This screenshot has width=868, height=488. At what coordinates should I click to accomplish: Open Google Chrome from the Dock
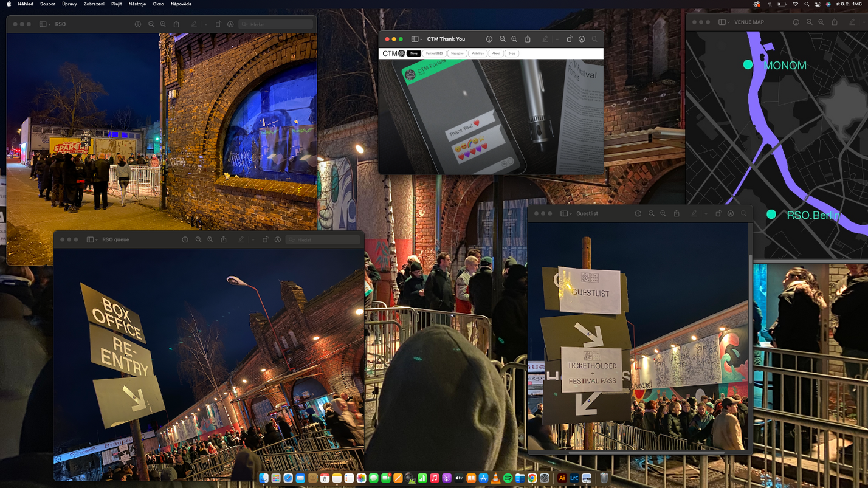pyautogui.click(x=532, y=478)
